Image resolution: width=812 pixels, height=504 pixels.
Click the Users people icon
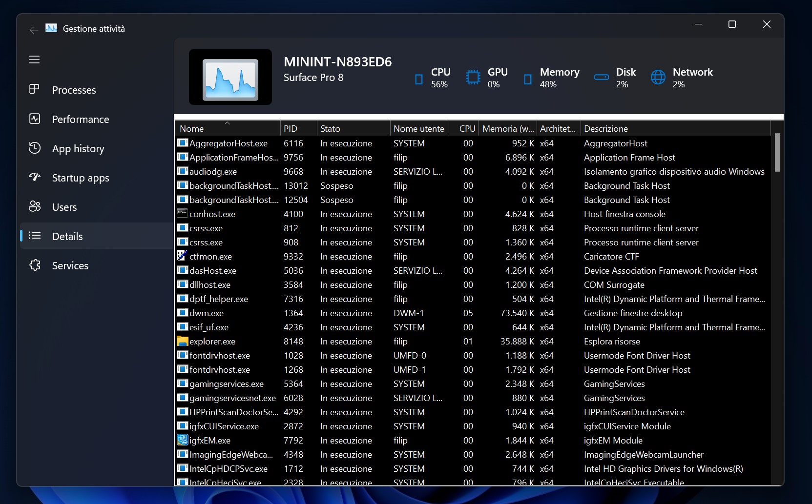coord(35,206)
